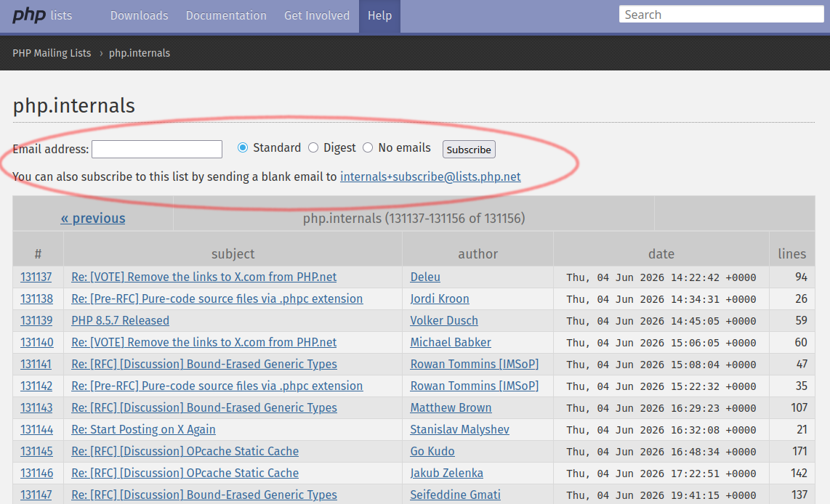Click the date cell 14:45:05 +0000
The image size is (830, 504).
tap(661, 321)
